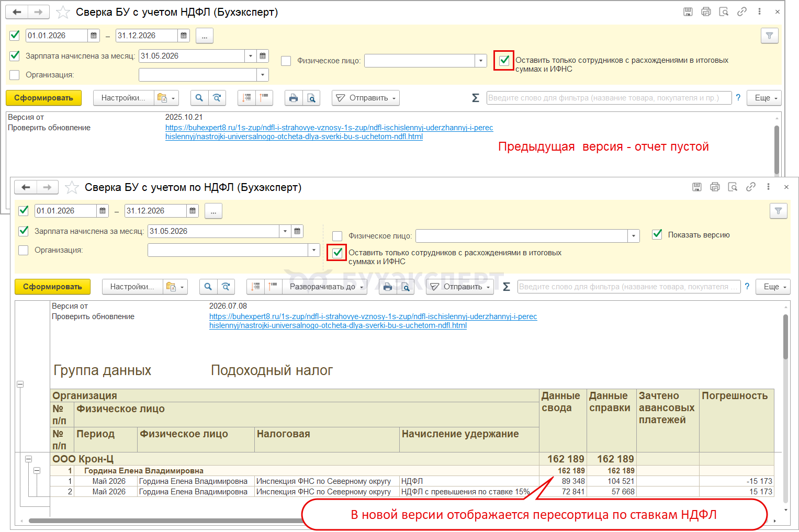This screenshot has width=799, height=532.
Task: Copy link icon in lower window title bar
Action: (x=751, y=187)
